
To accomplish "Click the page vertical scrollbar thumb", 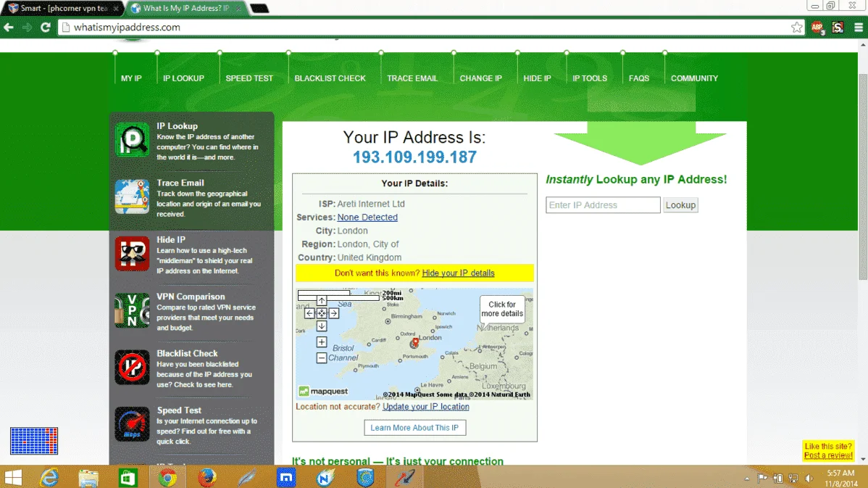I will tap(862, 177).
